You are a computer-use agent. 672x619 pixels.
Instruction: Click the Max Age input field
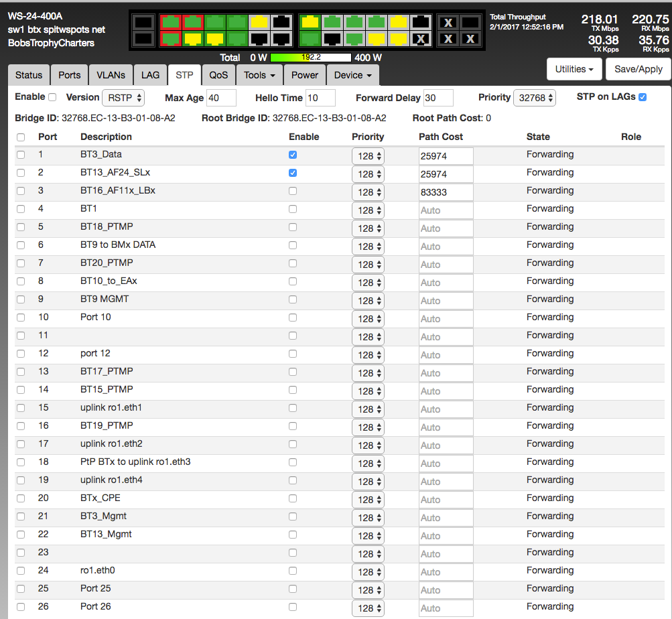point(221,98)
